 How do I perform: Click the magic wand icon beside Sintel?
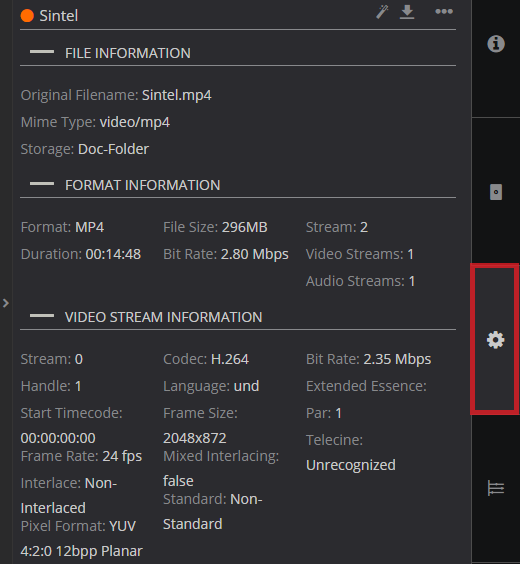[382, 12]
